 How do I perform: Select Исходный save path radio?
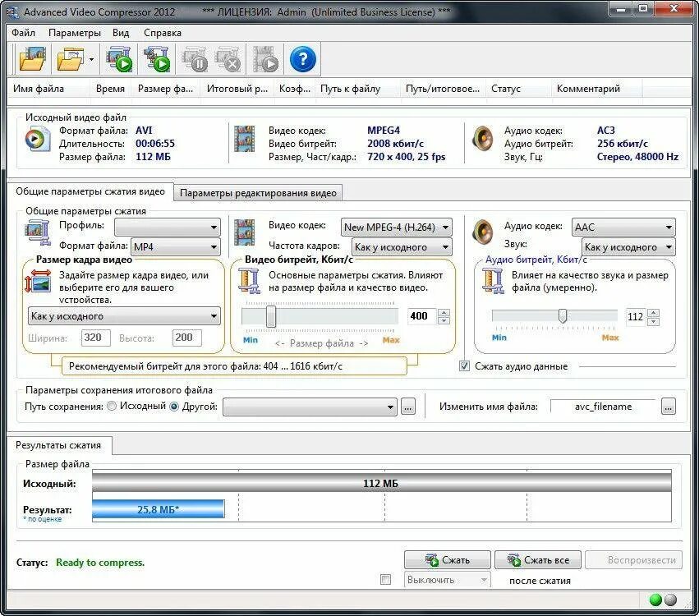[x=112, y=406]
